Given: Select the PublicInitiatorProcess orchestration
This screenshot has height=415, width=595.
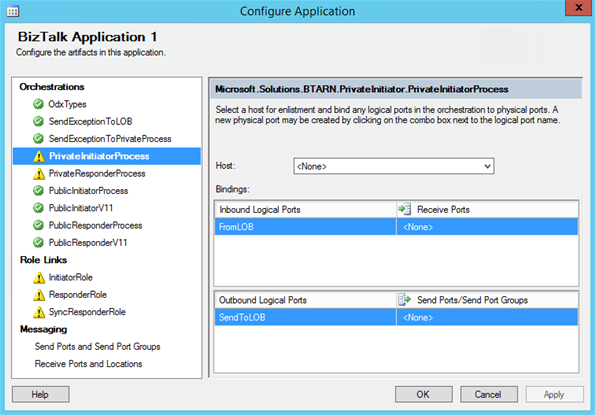Looking at the screenshot, I should pos(88,191).
